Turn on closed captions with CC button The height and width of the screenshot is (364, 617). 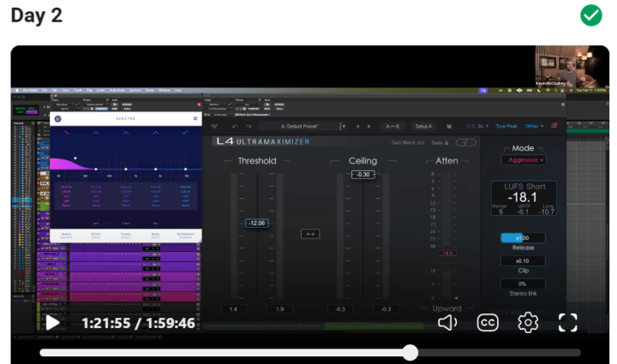pos(488,323)
